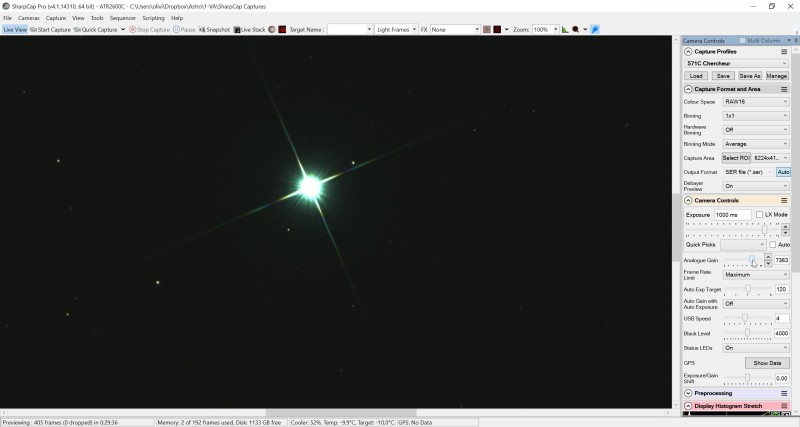Click the Save As profile button

[749, 76]
